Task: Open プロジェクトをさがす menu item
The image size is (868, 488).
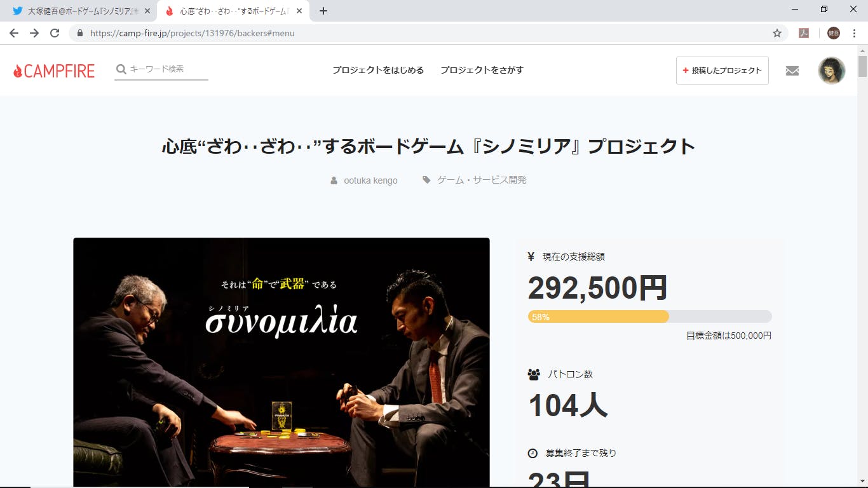Action: pyautogui.click(x=482, y=70)
